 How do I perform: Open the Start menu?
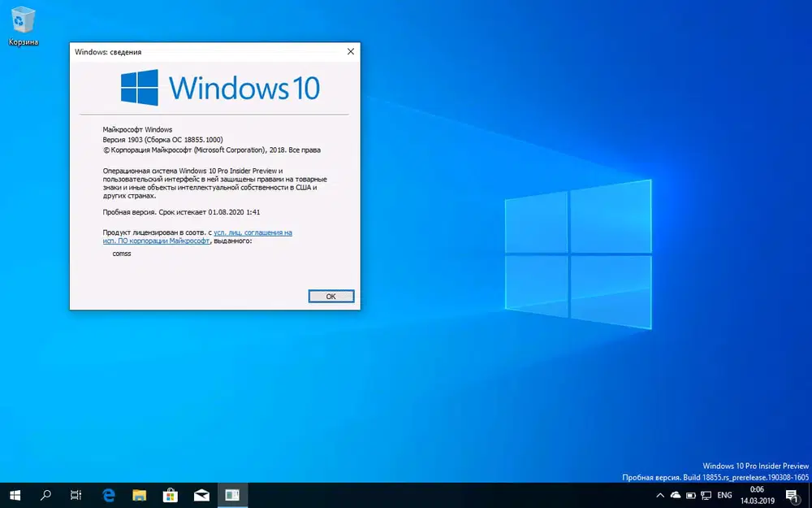pos(15,495)
